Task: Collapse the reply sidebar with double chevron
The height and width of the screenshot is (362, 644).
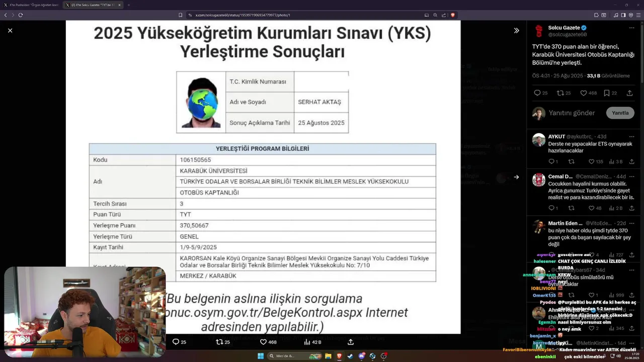Action: pos(516,31)
